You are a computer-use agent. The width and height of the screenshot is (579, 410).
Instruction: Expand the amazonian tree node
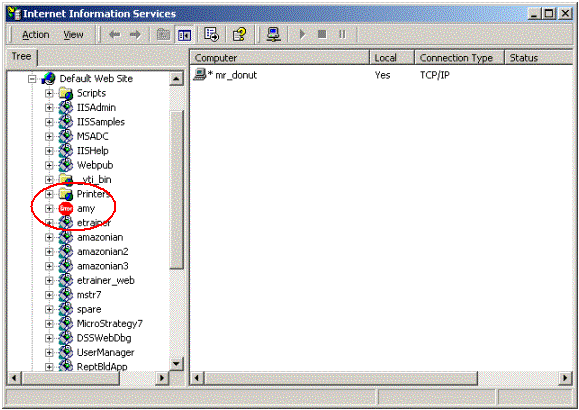tap(49, 237)
